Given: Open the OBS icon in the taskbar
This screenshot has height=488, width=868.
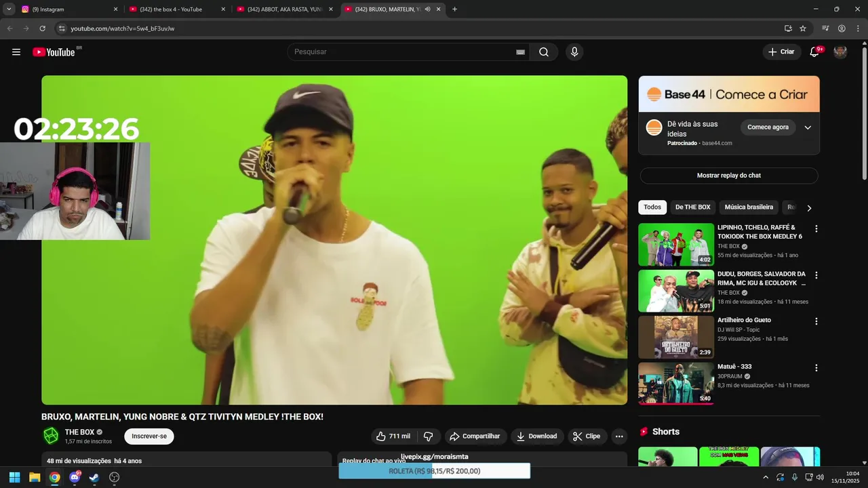Looking at the screenshot, I should click(x=114, y=477).
